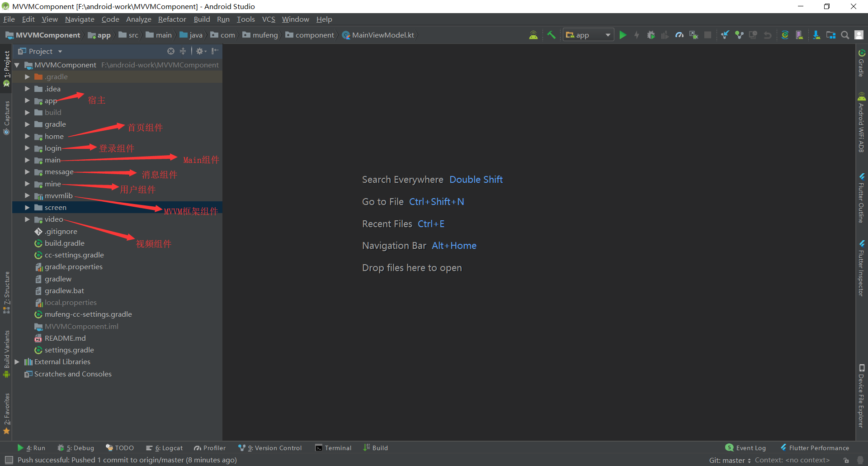The width and height of the screenshot is (868, 466).
Task: Click the component breadcrumb in navigation bar
Action: pyautogui.click(x=310, y=35)
